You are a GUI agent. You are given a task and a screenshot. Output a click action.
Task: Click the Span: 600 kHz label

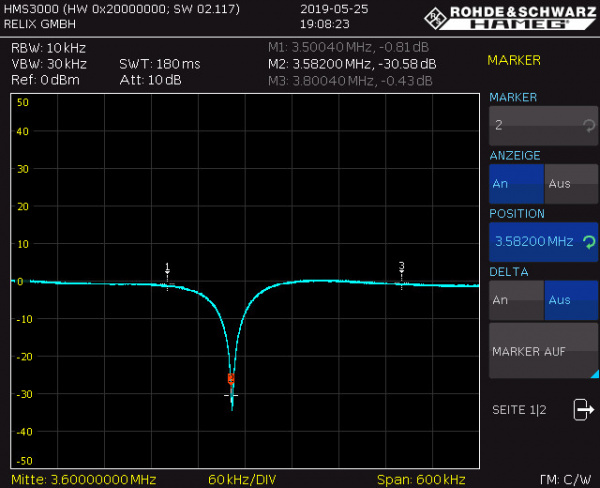(x=421, y=480)
